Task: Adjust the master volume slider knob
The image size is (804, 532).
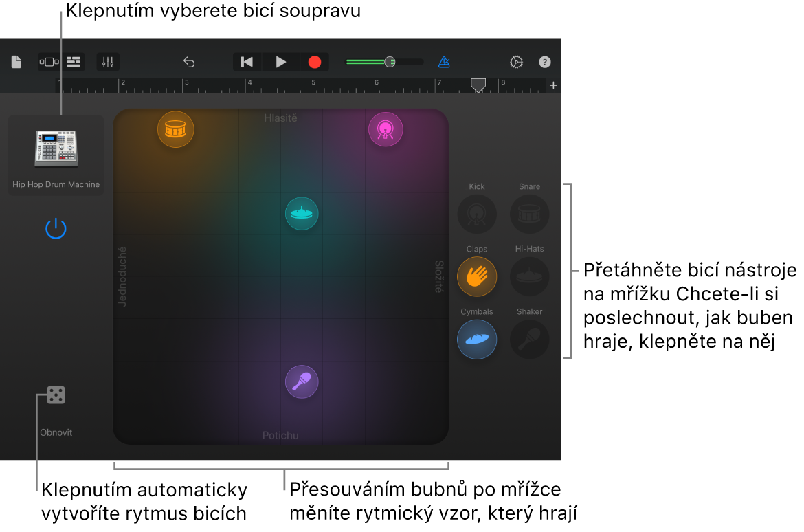Action: tap(390, 62)
